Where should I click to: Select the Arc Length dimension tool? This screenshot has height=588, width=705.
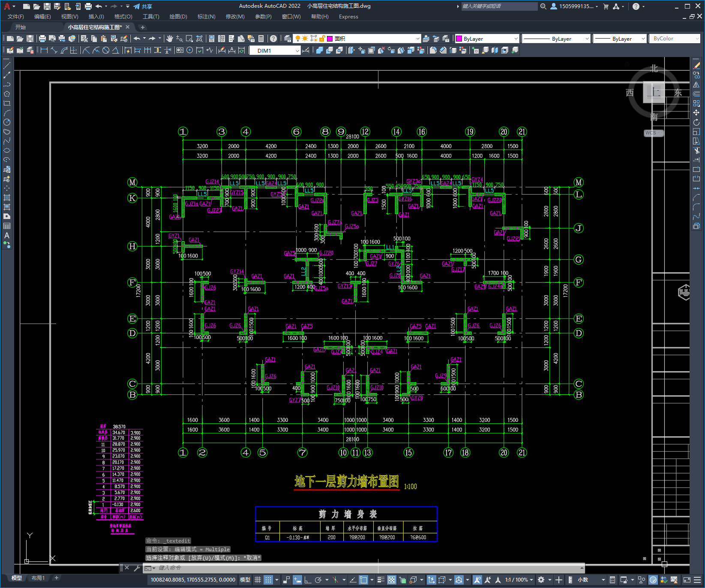(64, 50)
